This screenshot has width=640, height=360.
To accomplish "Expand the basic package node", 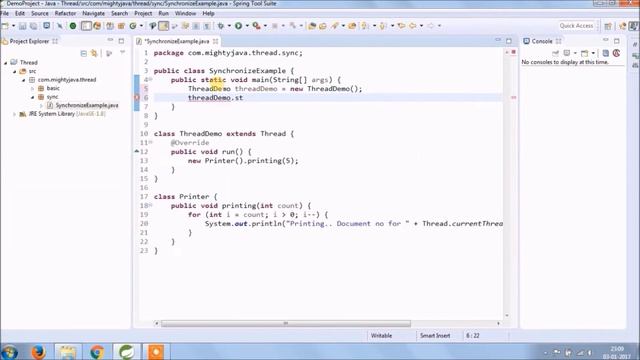I will [33, 88].
